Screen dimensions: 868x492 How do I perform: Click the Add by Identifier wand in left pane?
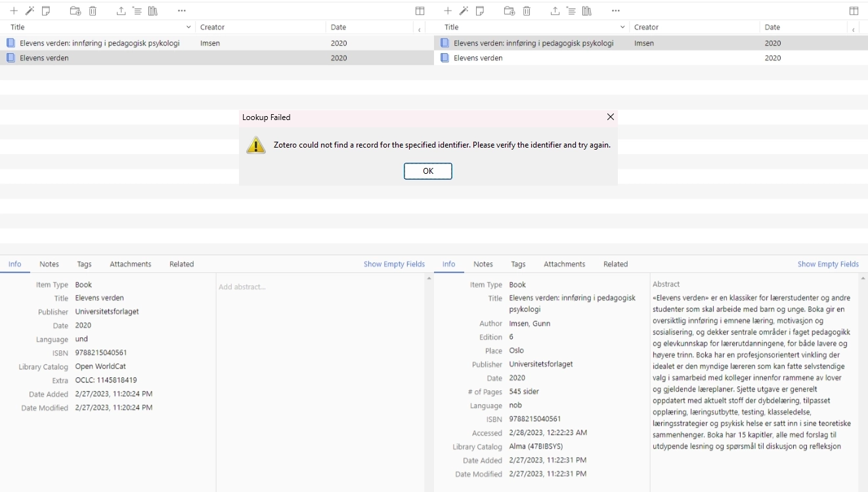(x=30, y=11)
